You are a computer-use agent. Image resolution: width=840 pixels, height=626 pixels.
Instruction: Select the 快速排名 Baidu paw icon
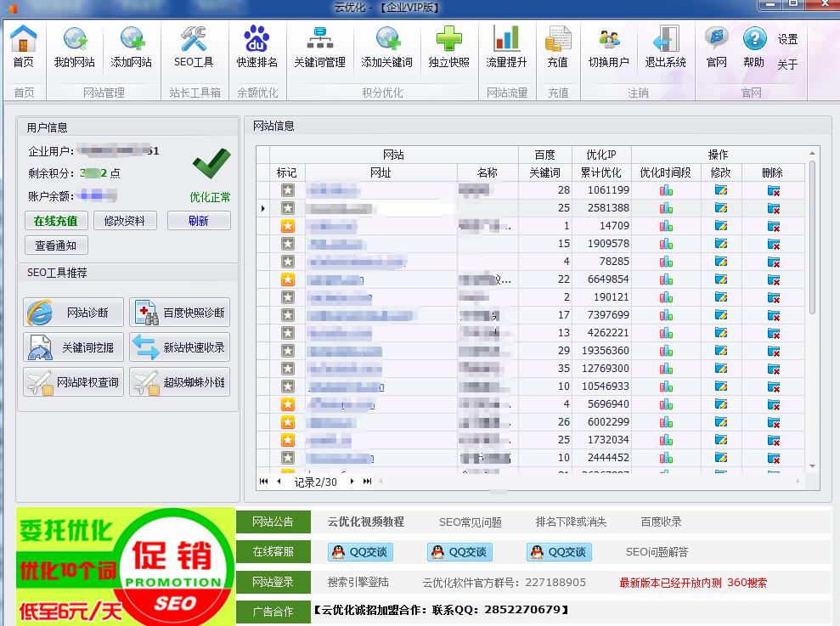[257, 47]
